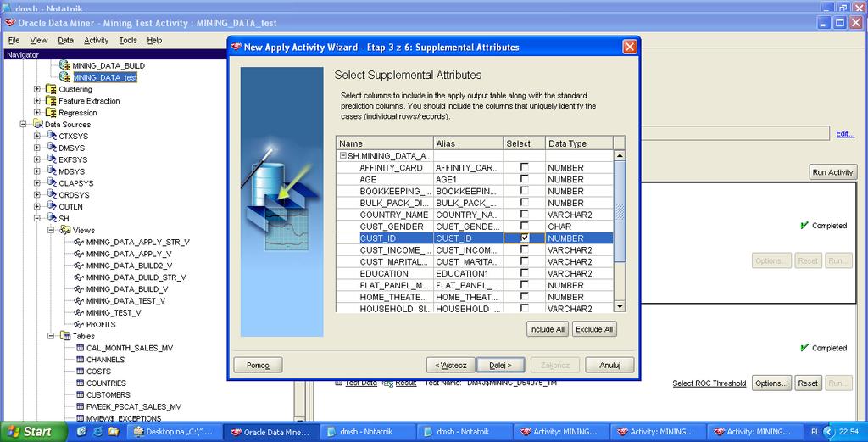Viewport: 868px width, 442px height.
Task: Click the Data Sources folder icon
Action: click(37, 124)
